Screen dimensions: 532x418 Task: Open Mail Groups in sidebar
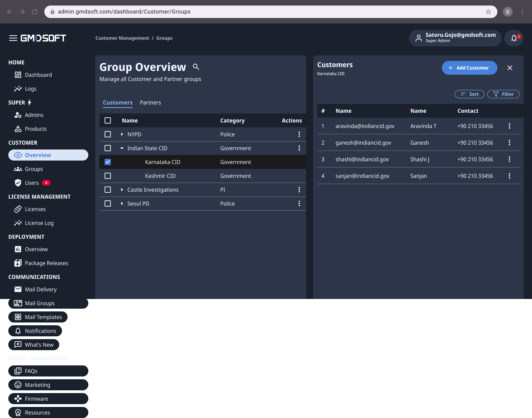48,303
